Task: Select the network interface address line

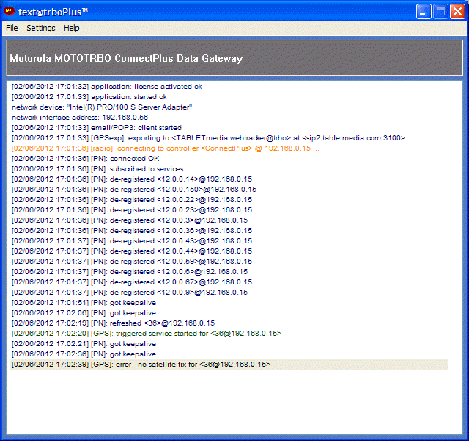Action: 80,118
